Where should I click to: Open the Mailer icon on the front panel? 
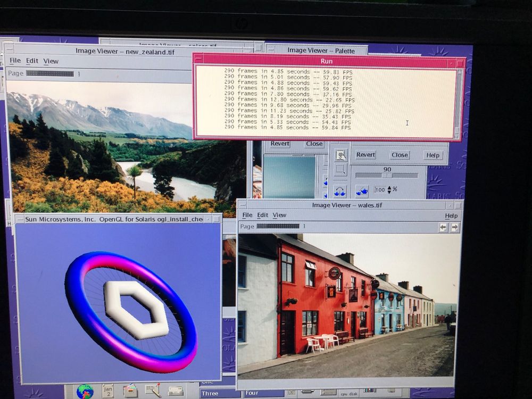click(176, 391)
